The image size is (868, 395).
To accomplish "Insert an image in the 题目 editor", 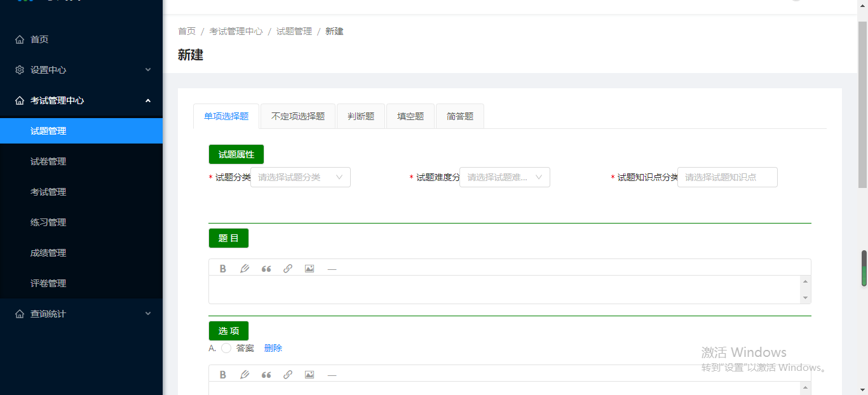I will point(309,269).
